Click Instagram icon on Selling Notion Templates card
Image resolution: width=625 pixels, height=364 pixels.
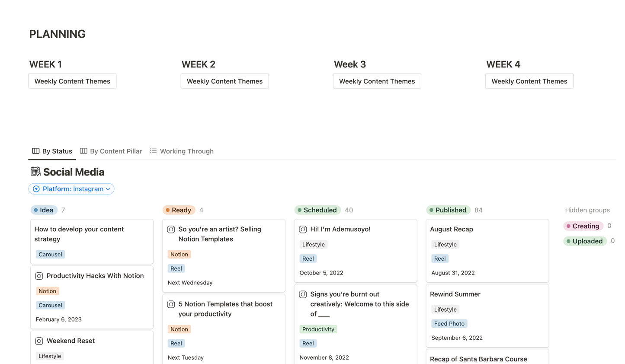(x=171, y=229)
